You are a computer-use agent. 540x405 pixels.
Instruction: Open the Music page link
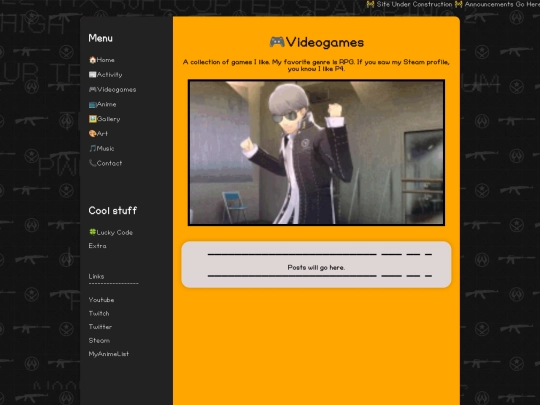click(x=101, y=148)
